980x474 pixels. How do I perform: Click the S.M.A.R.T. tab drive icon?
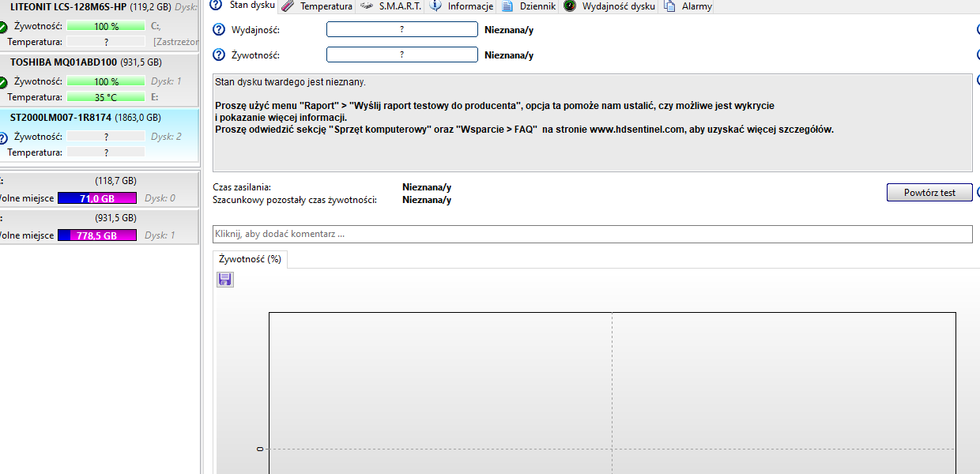pyautogui.click(x=367, y=6)
